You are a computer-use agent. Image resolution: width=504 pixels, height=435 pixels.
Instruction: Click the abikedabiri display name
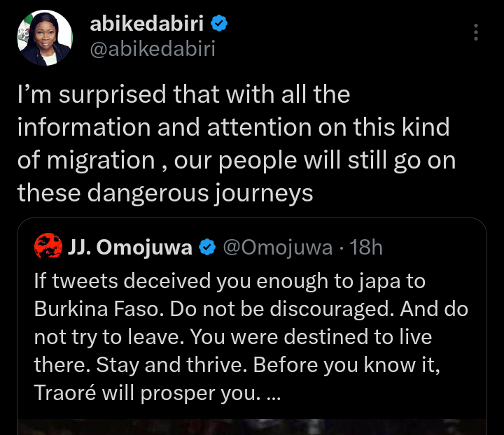pyautogui.click(x=146, y=24)
